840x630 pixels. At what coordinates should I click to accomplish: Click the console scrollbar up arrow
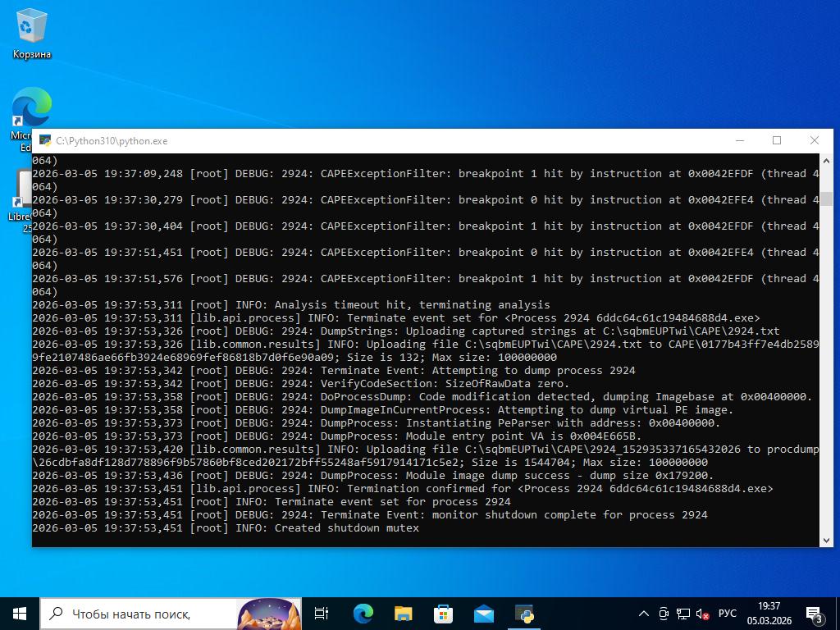click(x=826, y=160)
